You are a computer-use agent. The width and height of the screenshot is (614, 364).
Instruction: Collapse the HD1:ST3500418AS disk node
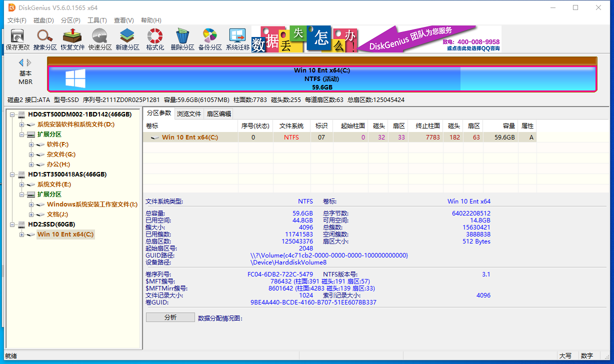pyautogui.click(x=12, y=174)
